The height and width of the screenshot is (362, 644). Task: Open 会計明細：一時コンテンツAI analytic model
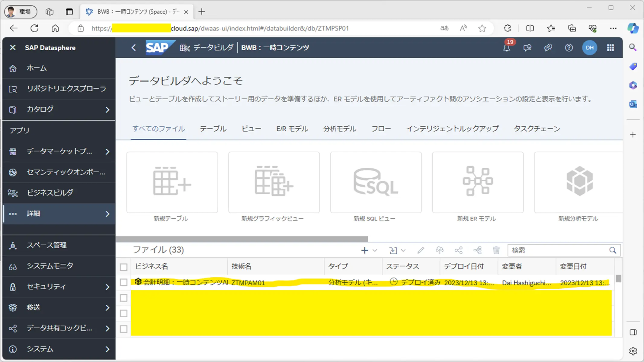(185, 282)
